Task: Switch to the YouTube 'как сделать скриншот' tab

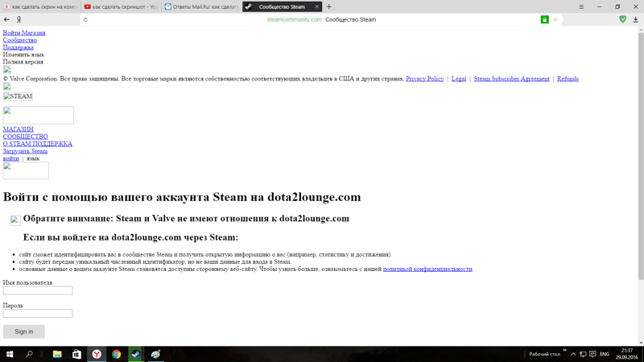Action: [x=122, y=6]
